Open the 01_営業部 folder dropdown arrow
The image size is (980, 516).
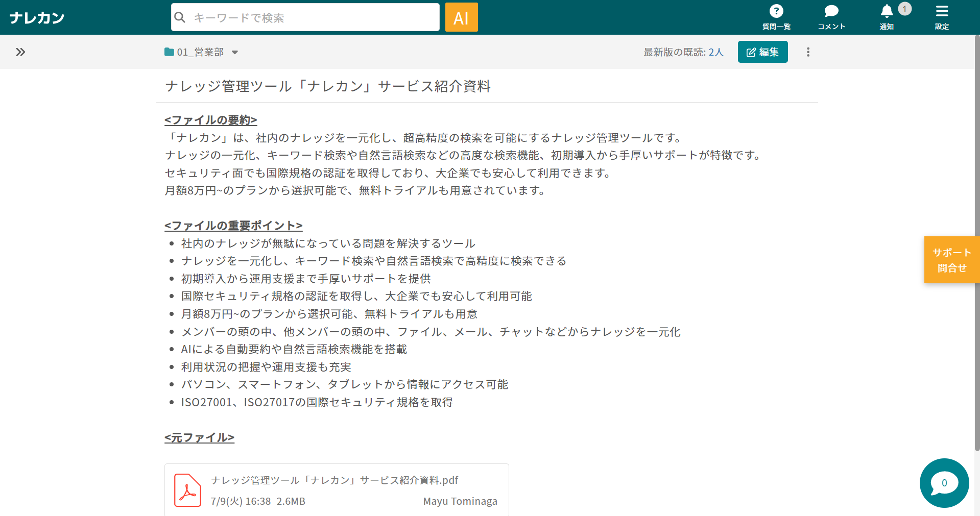(235, 52)
